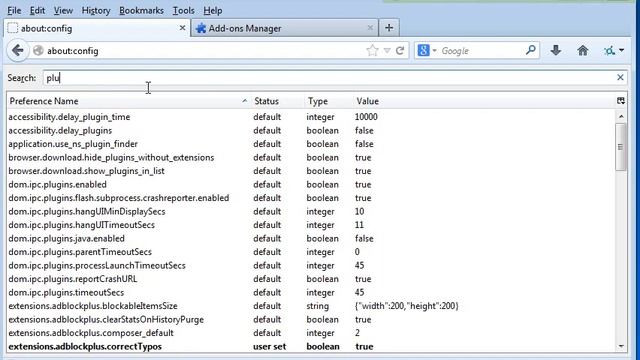Image resolution: width=640 pixels, height=360 pixels.
Task: Bookmark this page with the star icon
Action: 372,51
